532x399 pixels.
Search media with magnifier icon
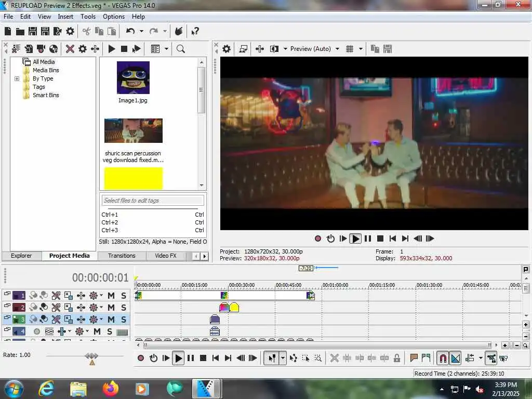tap(181, 49)
